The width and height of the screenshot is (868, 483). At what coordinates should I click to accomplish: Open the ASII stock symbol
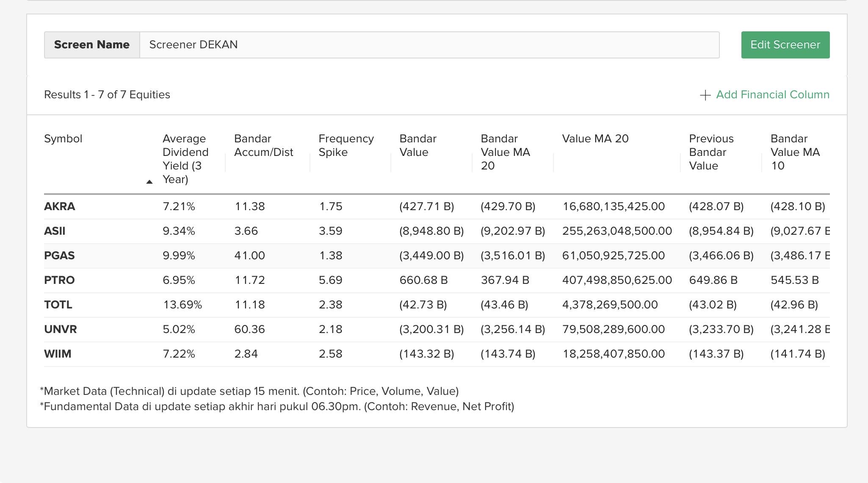55,231
